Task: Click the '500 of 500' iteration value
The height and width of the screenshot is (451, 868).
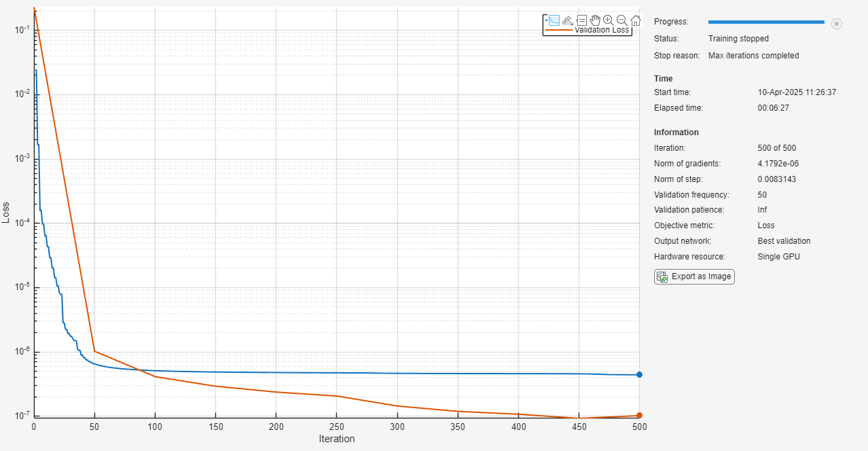Action: pos(776,148)
